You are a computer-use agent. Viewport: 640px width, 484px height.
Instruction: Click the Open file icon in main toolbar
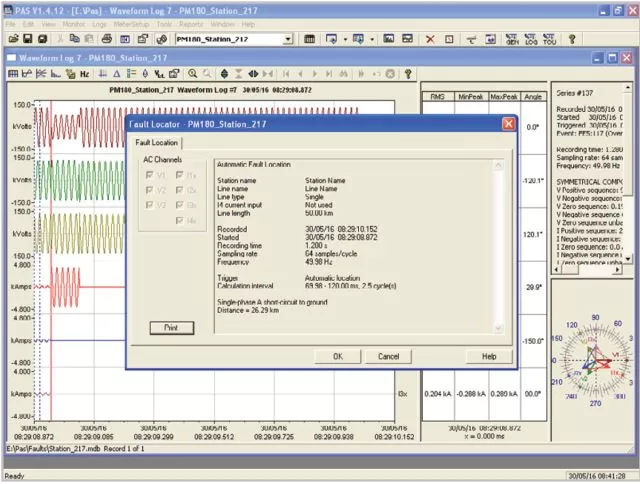15,39
